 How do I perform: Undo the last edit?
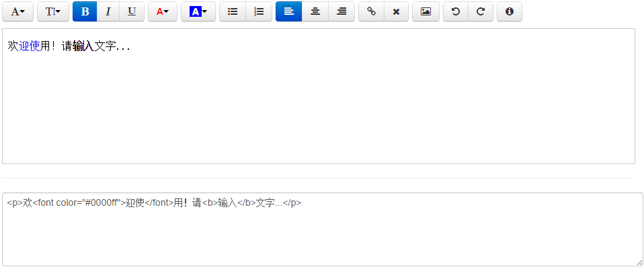(x=456, y=11)
